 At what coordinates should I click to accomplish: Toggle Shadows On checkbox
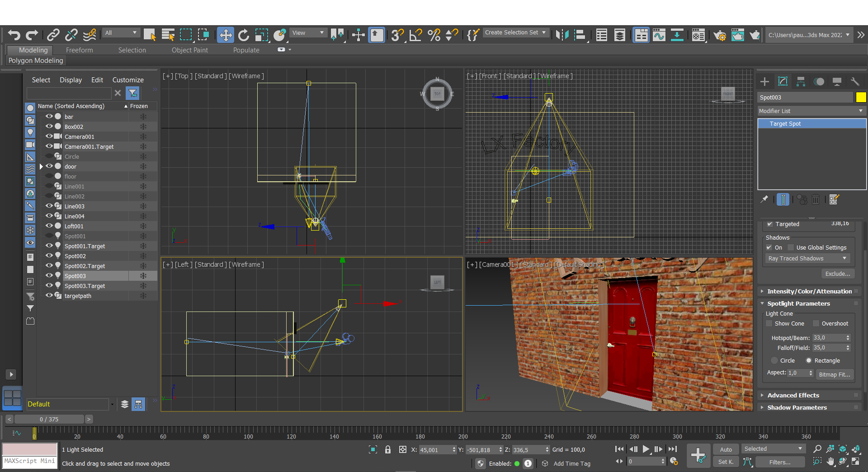tap(769, 247)
